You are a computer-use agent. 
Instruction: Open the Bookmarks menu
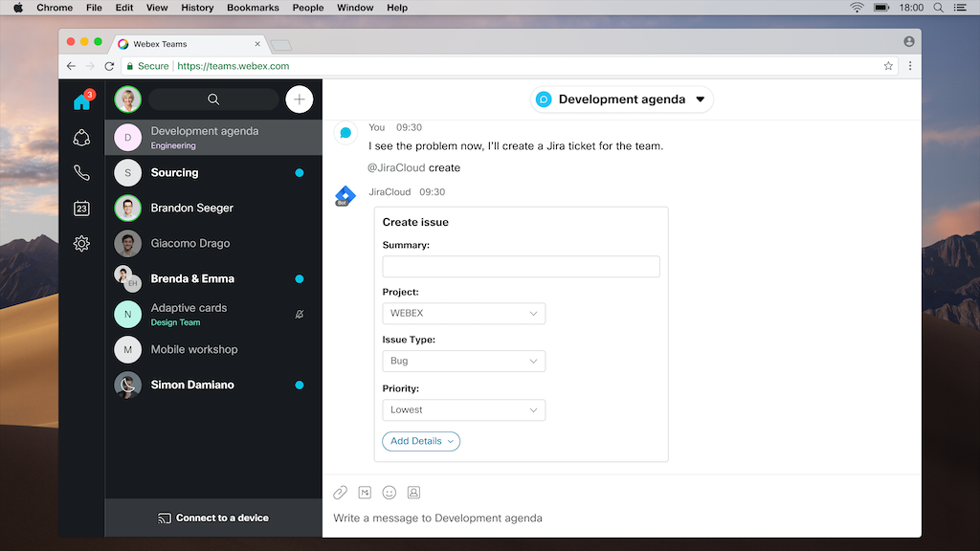click(253, 8)
